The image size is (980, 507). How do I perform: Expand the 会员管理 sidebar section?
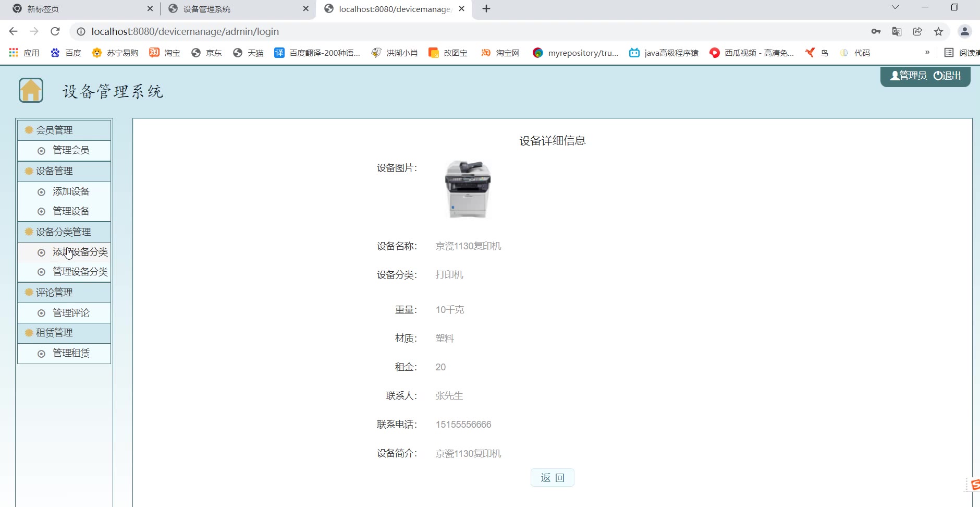[x=54, y=130]
